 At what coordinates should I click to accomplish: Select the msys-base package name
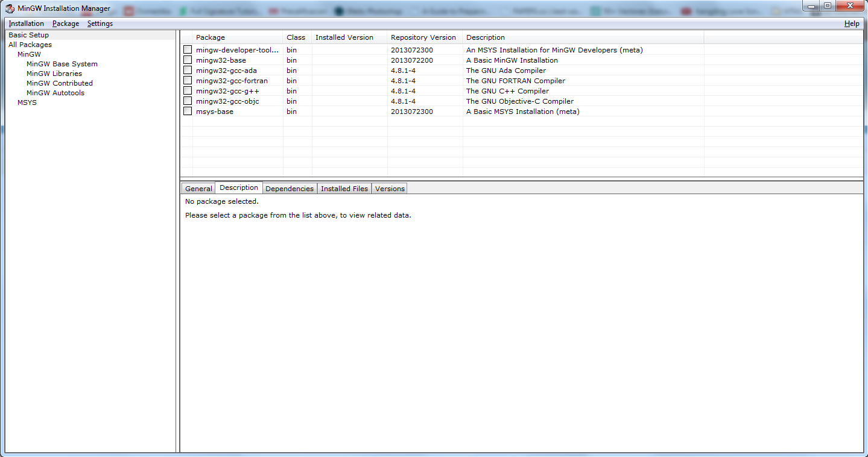coord(215,112)
